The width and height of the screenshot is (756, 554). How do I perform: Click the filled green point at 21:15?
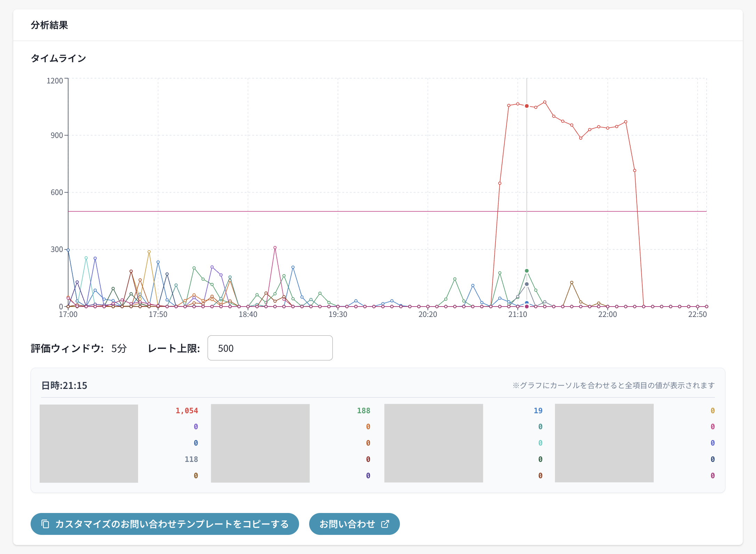pos(526,271)
